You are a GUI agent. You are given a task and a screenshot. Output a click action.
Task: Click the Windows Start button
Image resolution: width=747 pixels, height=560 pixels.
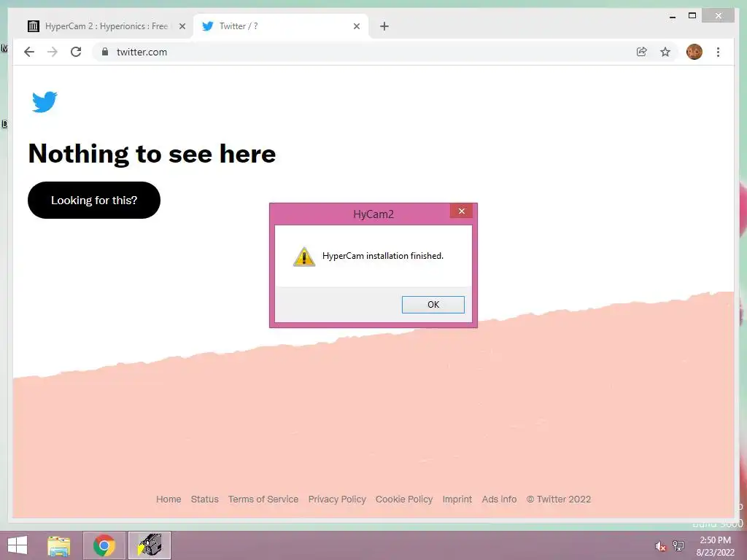click(x=18, y=545)
